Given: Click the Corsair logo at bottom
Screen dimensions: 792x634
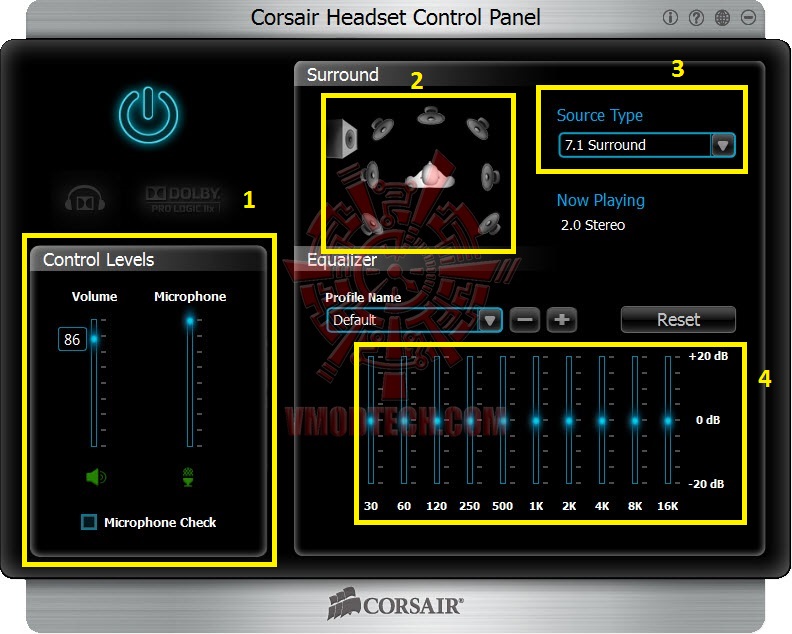Looking at the screenshot, I should tap(395, 604).
